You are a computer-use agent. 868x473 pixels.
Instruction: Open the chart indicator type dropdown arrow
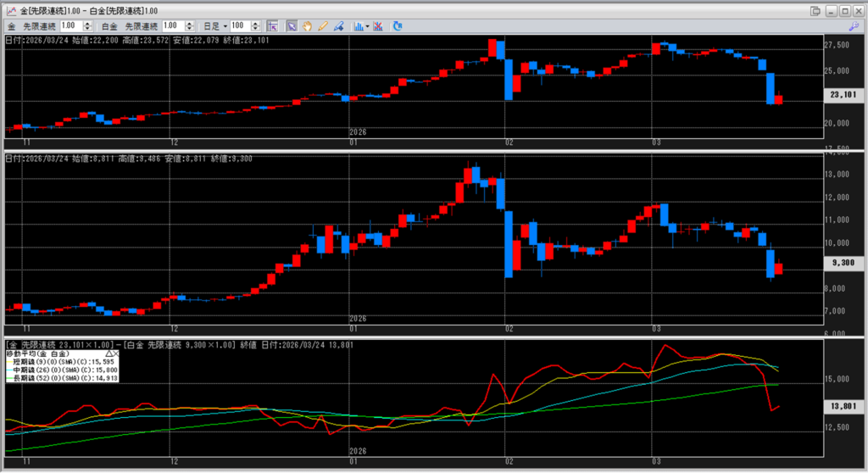367,26
